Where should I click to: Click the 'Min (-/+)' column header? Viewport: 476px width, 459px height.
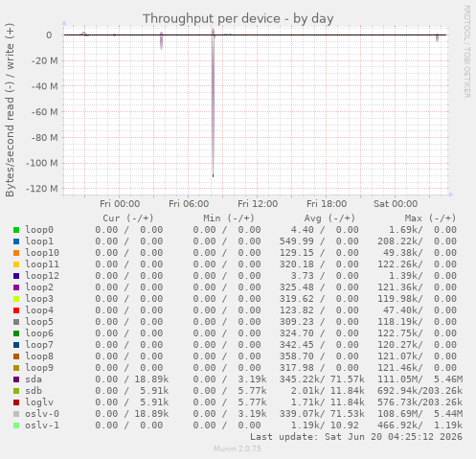pos(229,218)
